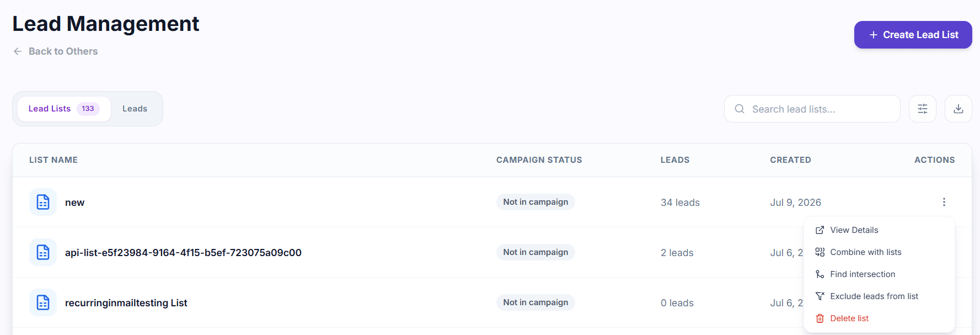Click the download export icon
This screenshot has height=335, width=980.
click(x=958, y=109)
